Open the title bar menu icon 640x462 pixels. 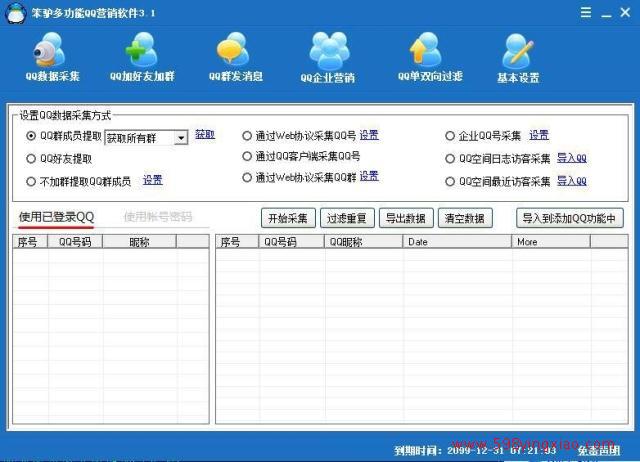586,12
